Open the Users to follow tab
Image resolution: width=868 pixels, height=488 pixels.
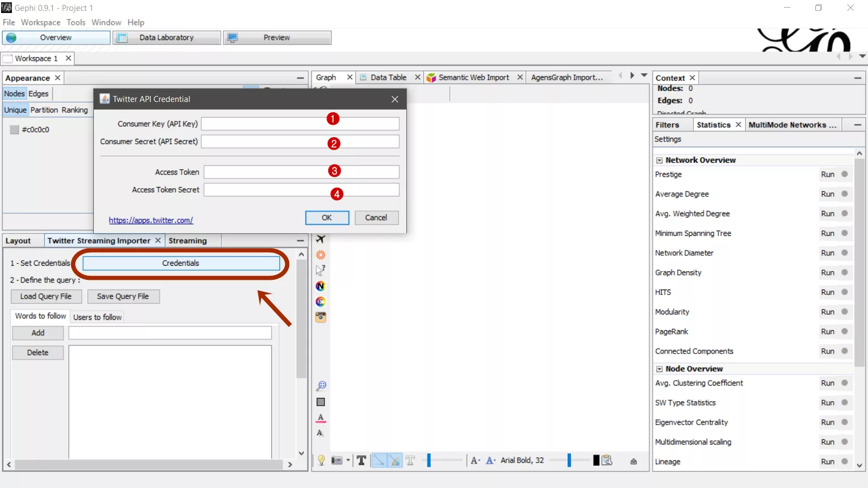[x=98, y=317]
